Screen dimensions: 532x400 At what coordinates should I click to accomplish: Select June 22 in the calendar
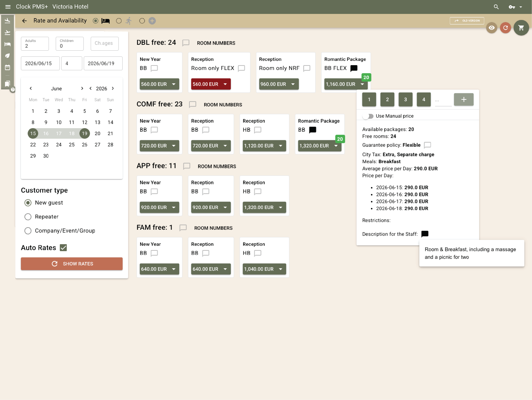(x=33, y=145)
